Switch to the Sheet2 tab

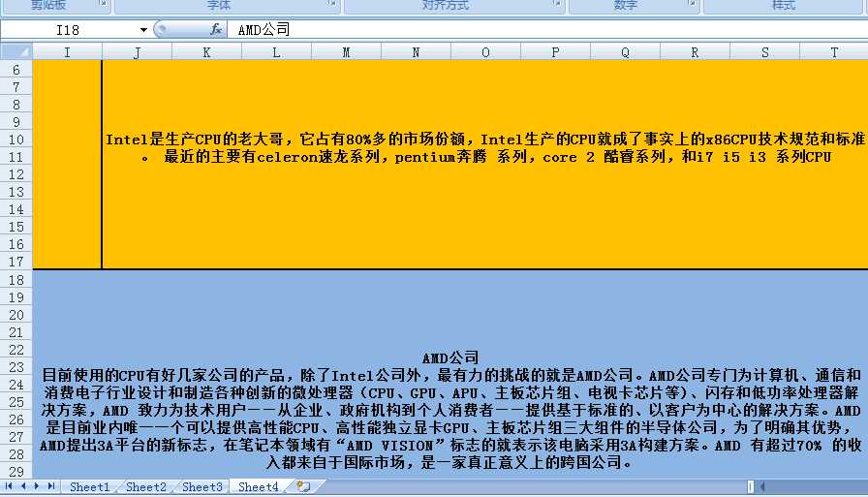pos(146,486)
